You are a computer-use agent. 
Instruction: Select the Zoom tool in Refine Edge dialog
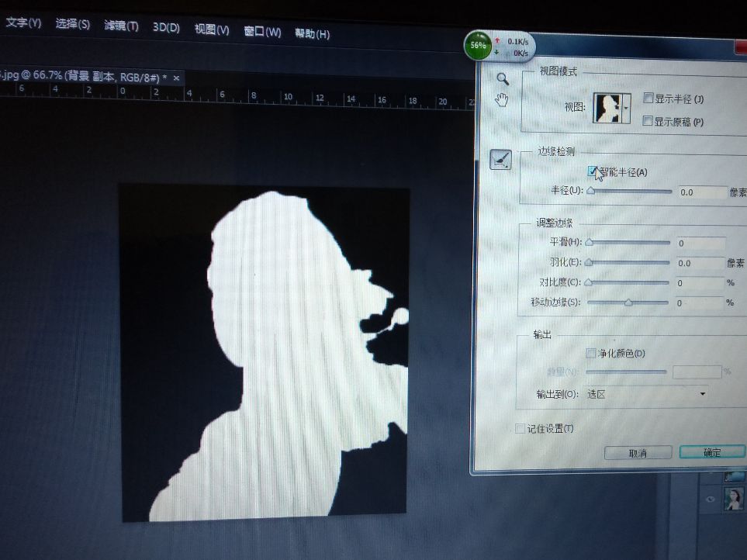coord(503,78)
